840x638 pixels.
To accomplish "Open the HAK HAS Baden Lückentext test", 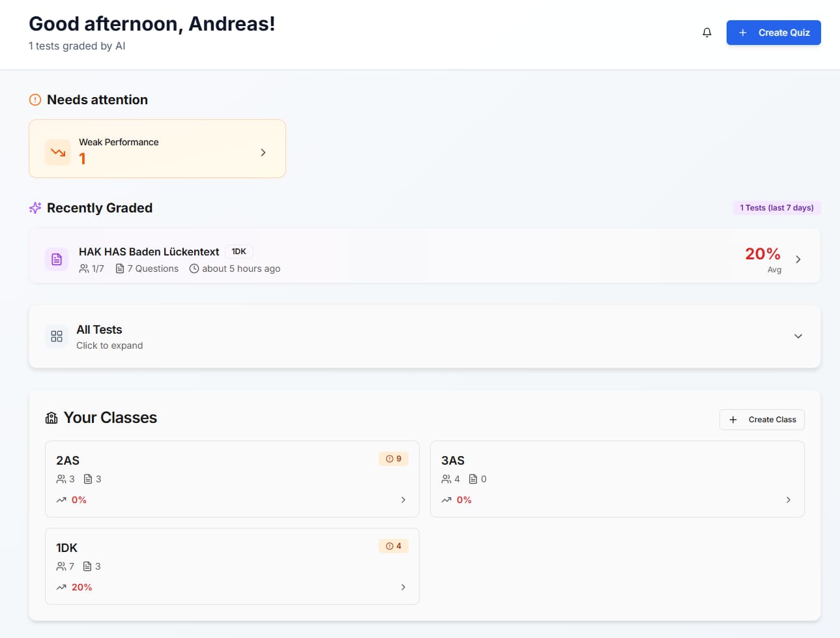I will click(149, 252).
